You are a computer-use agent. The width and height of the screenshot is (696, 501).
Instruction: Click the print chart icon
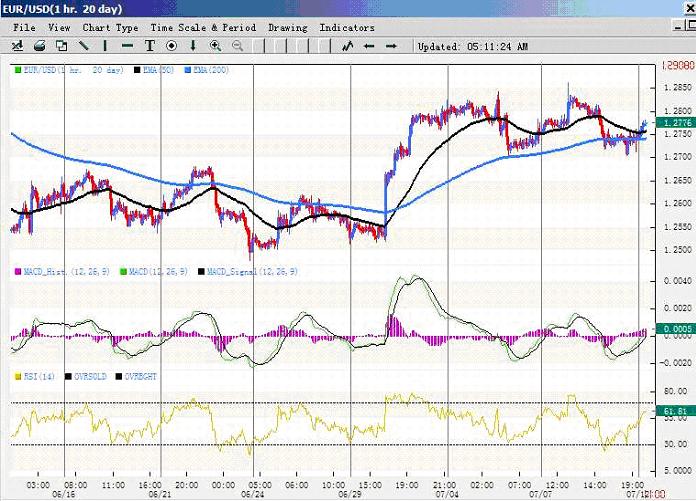point(39,46)
